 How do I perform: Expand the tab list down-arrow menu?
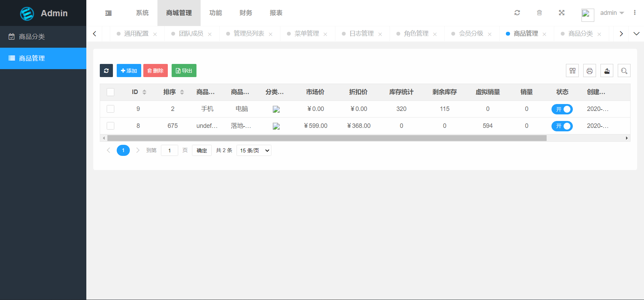tap(636, 34)
